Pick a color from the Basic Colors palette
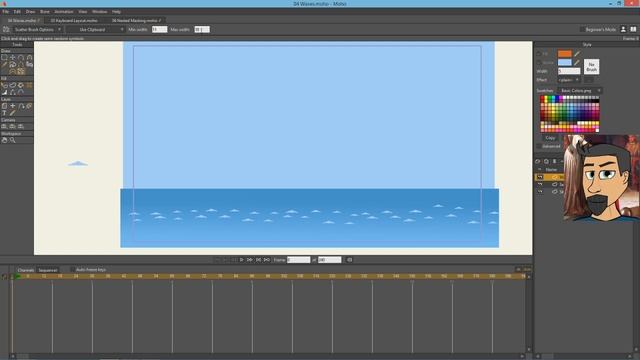640x360 pixels. 570,113
